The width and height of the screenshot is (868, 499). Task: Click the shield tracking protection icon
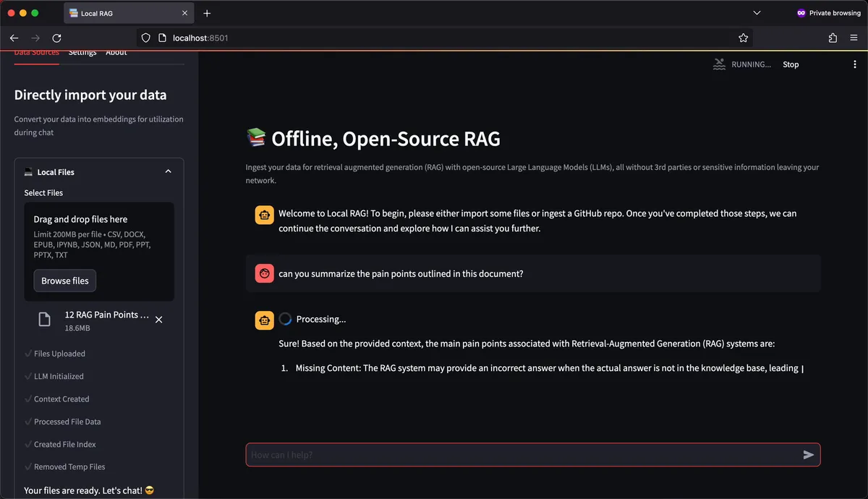tap(145, 38)
